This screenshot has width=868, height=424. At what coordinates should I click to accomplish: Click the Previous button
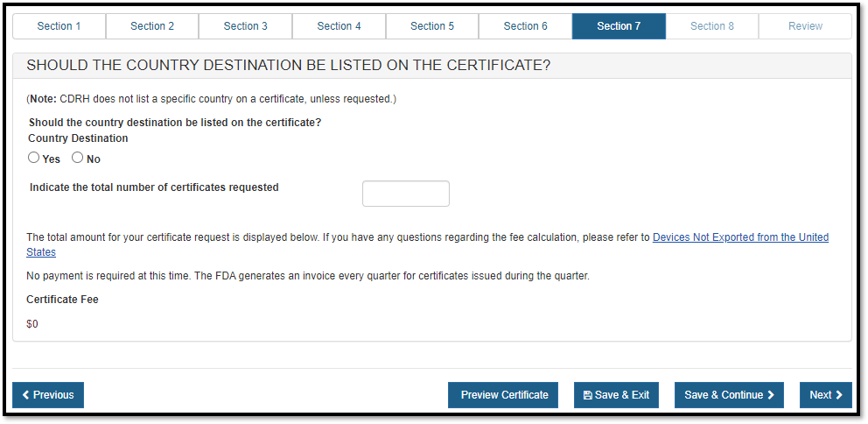48,395
